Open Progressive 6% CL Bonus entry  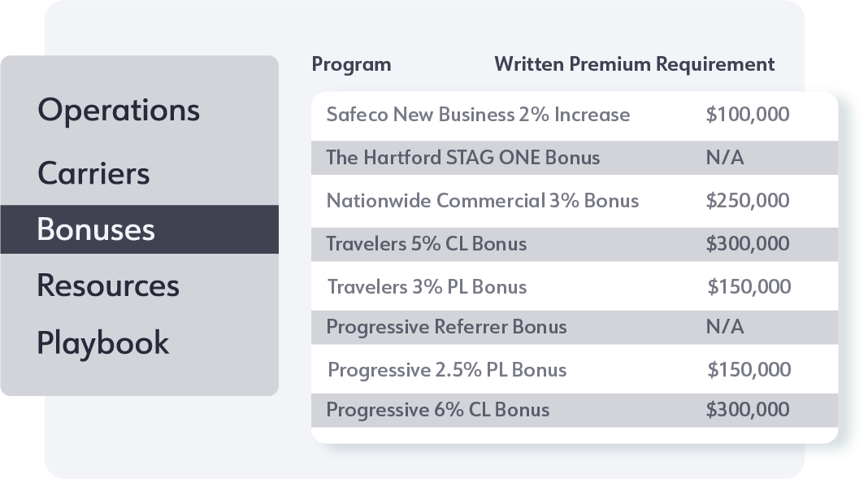coord(437,410)
